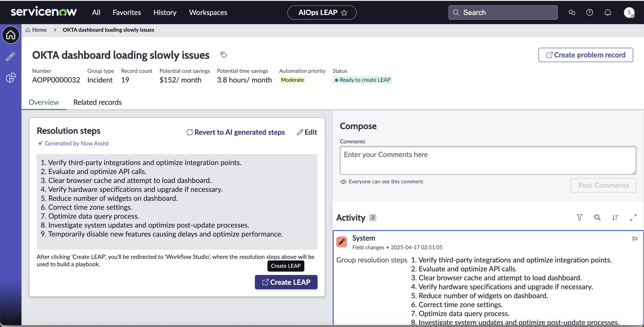644x327 pixels.
Task: Click the breadcrumb item OKTA dashboard loading slowly issues
Action: (108, 30)
